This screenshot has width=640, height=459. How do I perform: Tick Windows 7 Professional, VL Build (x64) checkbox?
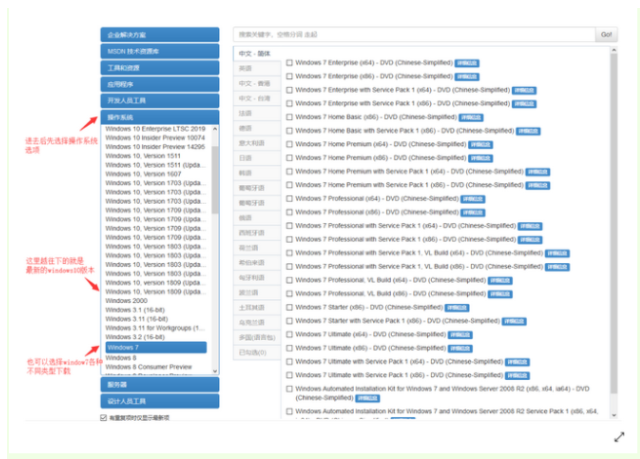click(289, 280)
